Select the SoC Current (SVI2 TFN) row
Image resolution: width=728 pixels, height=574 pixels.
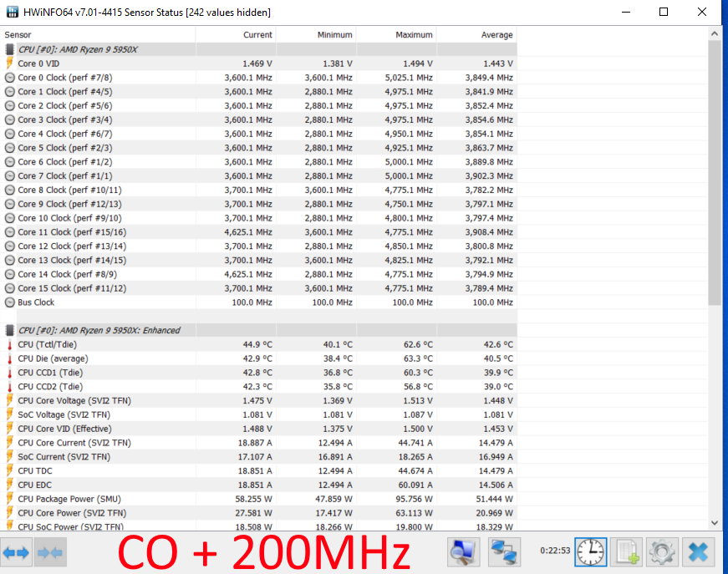[258, 456]
